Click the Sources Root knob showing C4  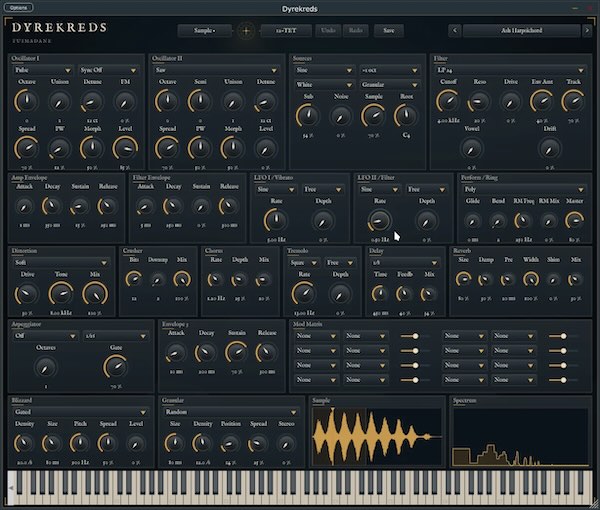coord(406,116)
